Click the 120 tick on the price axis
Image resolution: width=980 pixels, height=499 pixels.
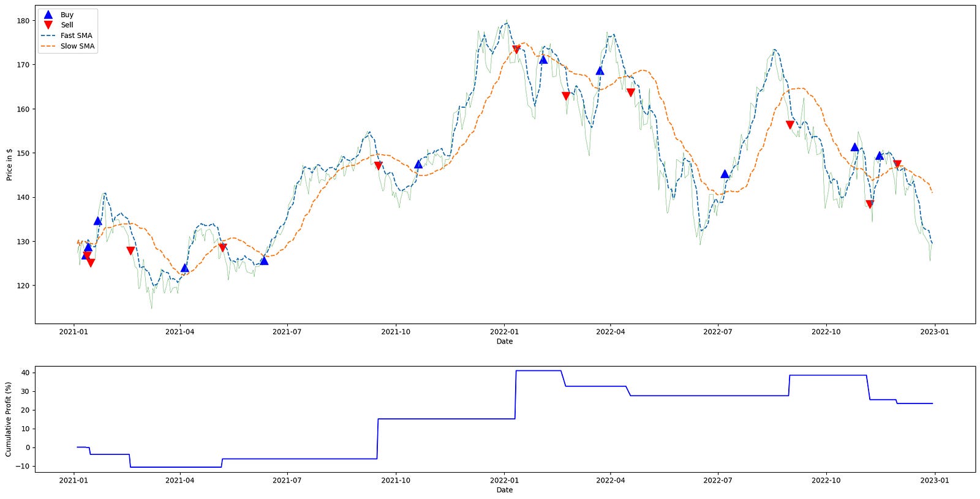(x=23, y=286)
